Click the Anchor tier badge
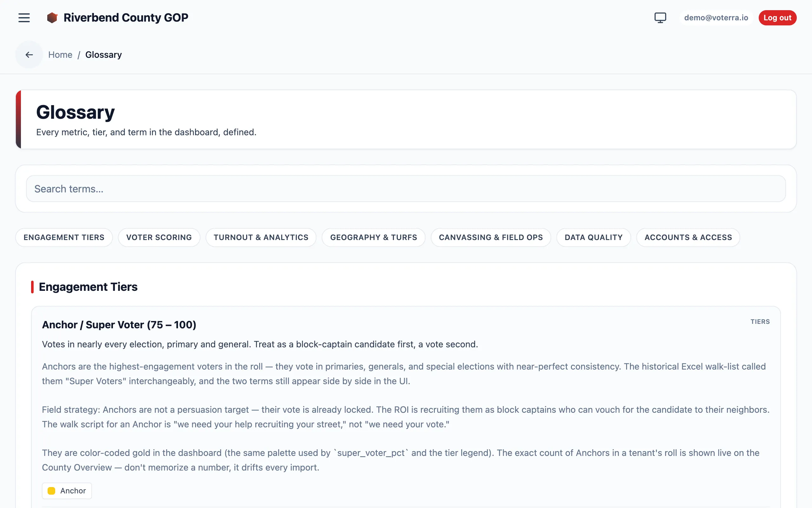812x508 pixels. coord(67,491)
